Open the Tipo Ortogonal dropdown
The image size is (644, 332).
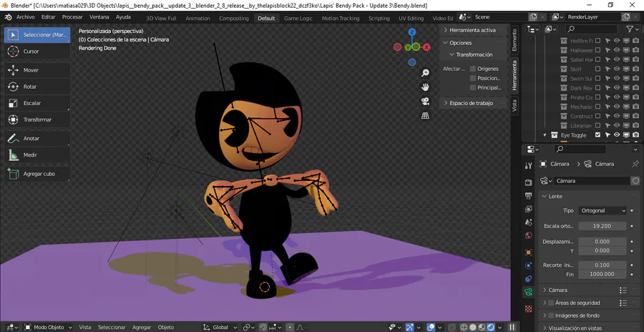[602, 210]
